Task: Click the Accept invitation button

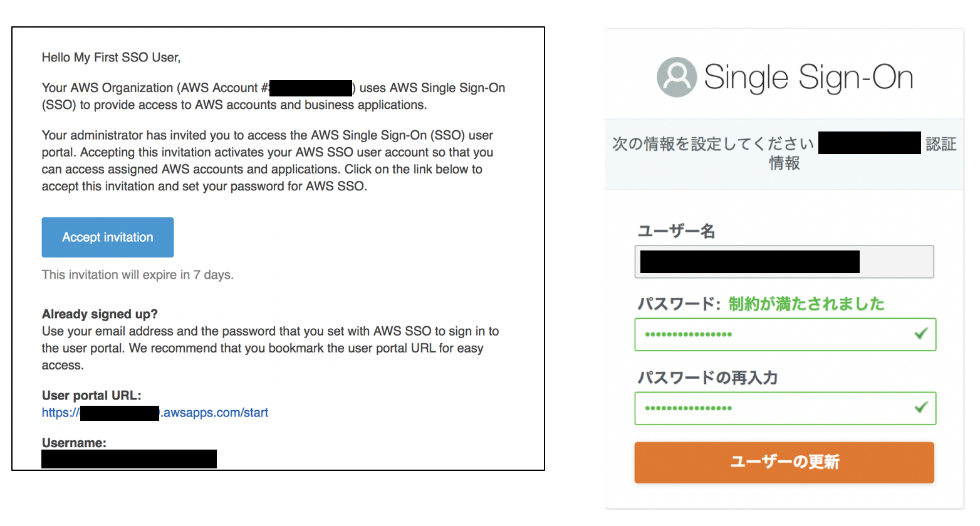Action: 108,237
